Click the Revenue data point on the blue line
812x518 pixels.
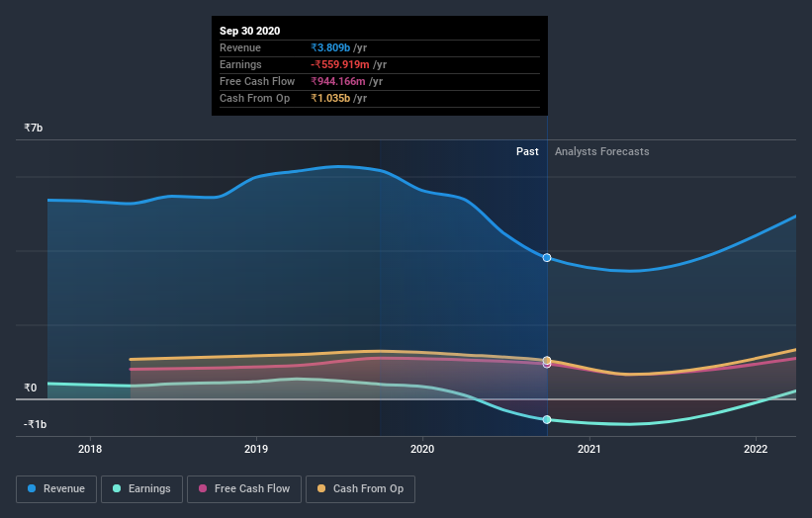(x=547, y=258)
